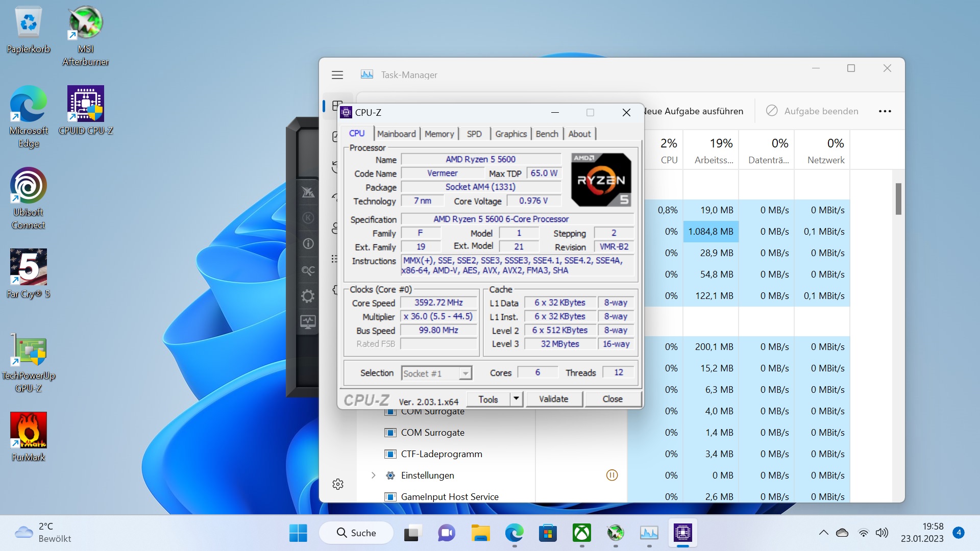Open MSI Afterburner desktop shortcut

[86, 36]
